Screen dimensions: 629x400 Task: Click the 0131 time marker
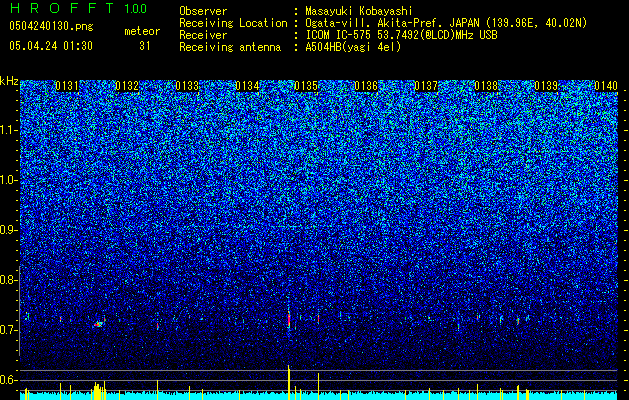click(67, 86)
